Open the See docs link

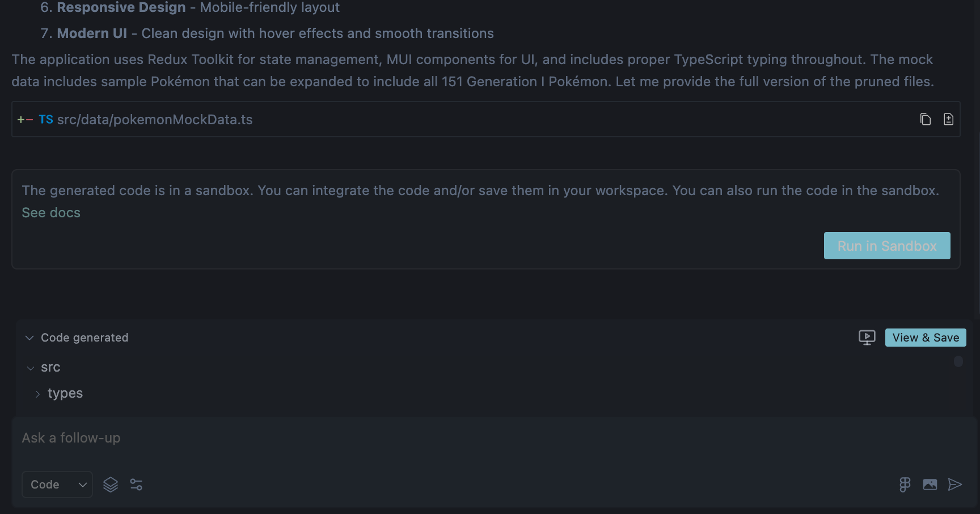51,213
